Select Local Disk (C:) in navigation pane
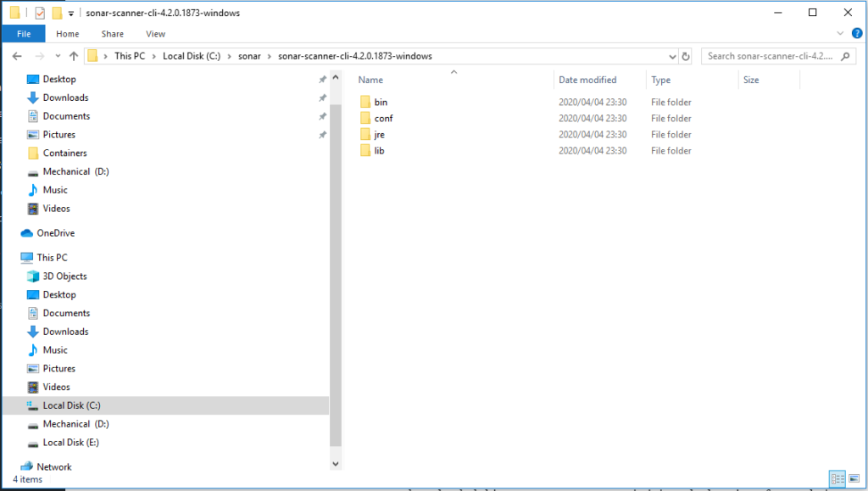 click(x=165, y=405)
